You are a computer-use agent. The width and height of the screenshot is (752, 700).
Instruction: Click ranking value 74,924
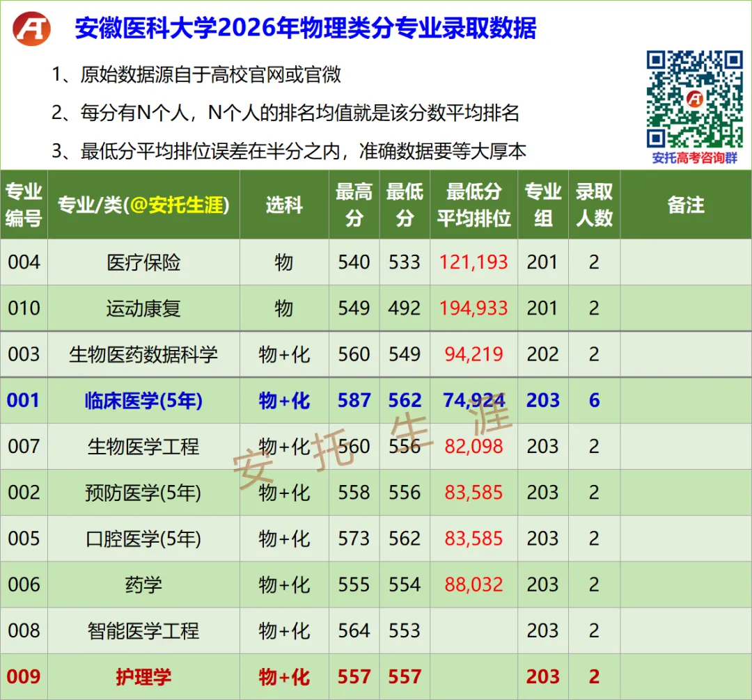click(x=474, y=400)
